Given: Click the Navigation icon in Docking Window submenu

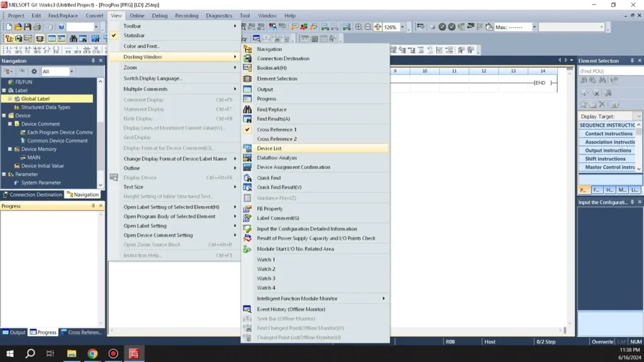Looking at the screenshot, I should pos(247,49).
